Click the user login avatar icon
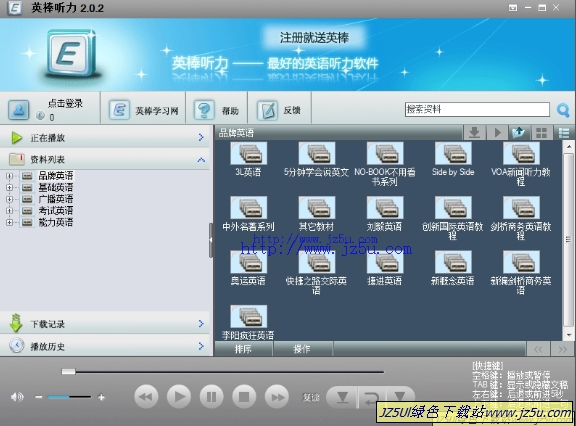Screen dimensions: 576x426 coord(18,110)
